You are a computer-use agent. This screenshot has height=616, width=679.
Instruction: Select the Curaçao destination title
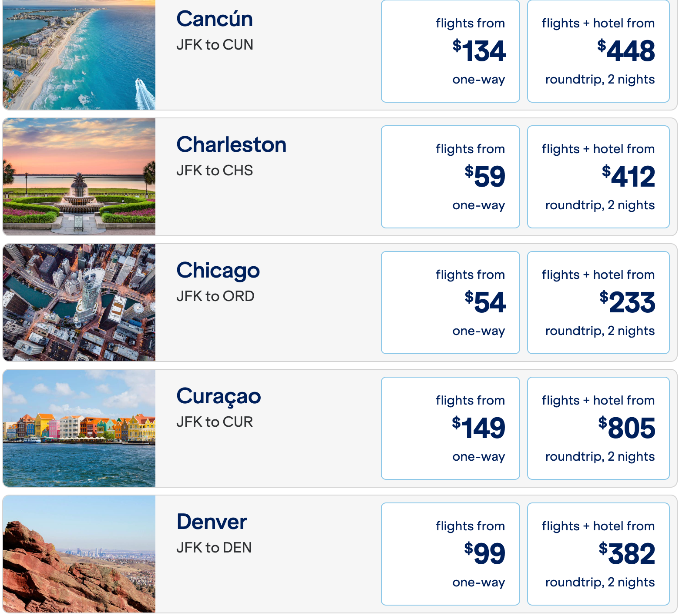[x=218, y=396]
